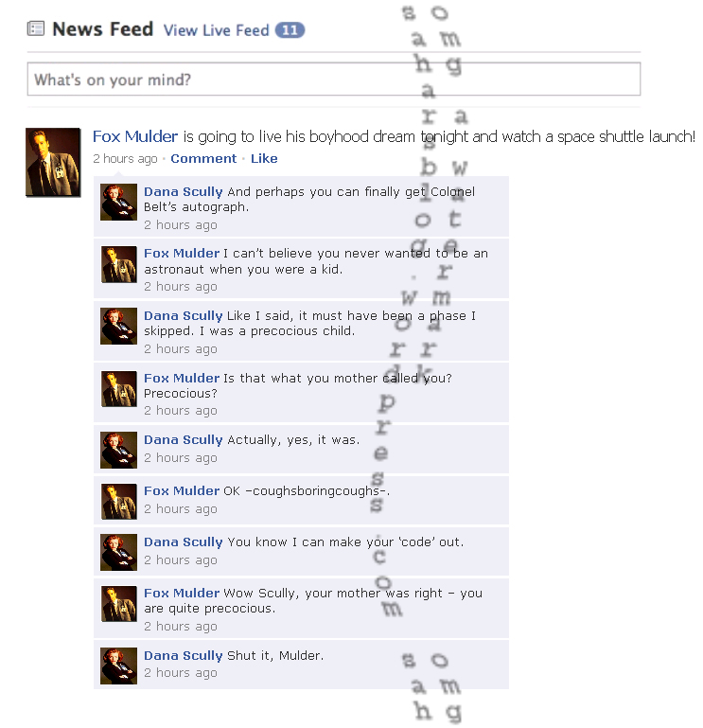The width and height of the screenshot is (703, 728).
Task: Open Fox Mulder name on astronaut comment
Action: click(182, 253)
